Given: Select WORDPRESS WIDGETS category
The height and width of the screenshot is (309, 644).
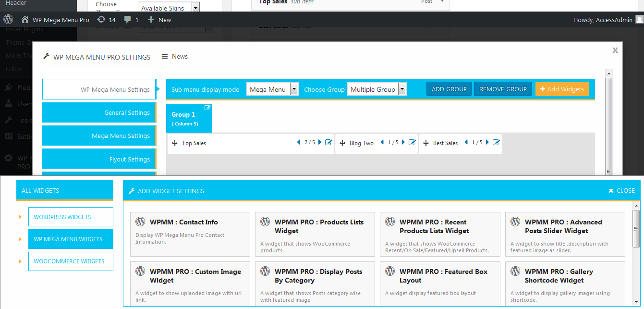Looking at the screenshot, I should (71, 217).
